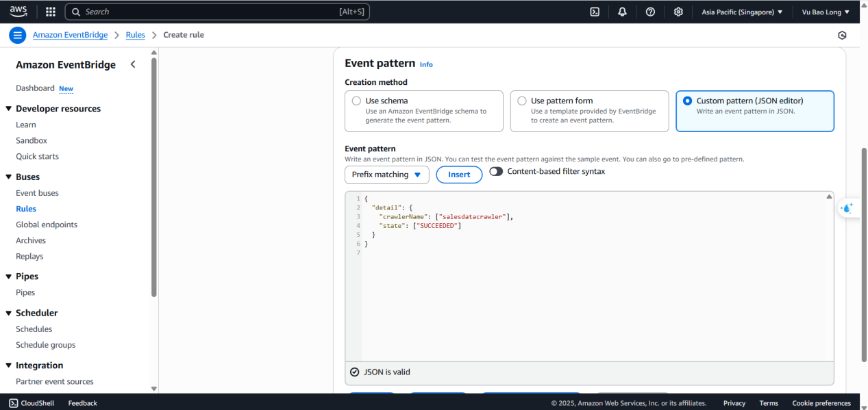Open the notifications bell
This screenshot has width=868, height=410.
(622, 12)
